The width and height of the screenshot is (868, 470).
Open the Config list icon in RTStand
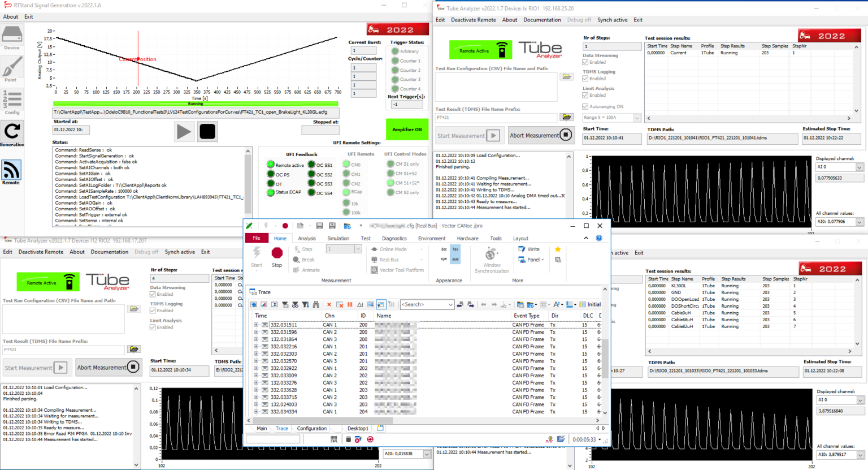[x=12, y=100]
